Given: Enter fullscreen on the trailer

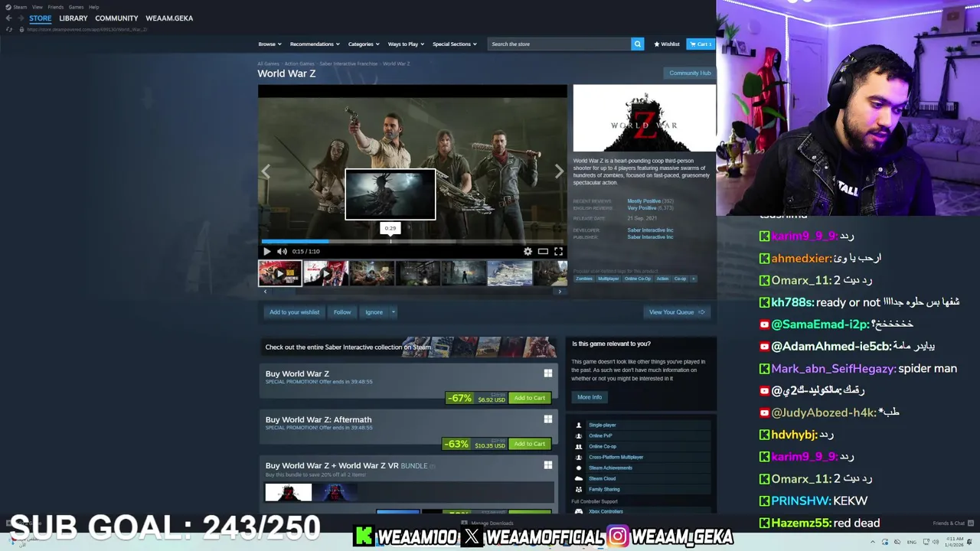Looking at the screenshot, I should tap(558, 251).
